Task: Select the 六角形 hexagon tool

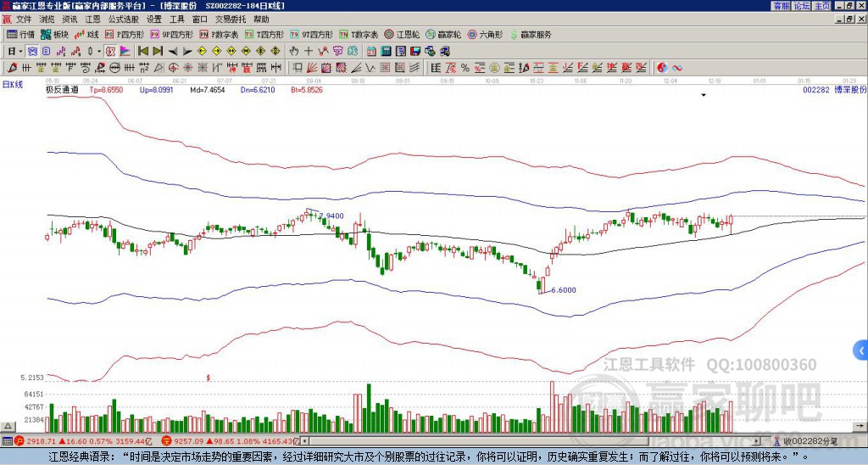Action: point(485,35)
